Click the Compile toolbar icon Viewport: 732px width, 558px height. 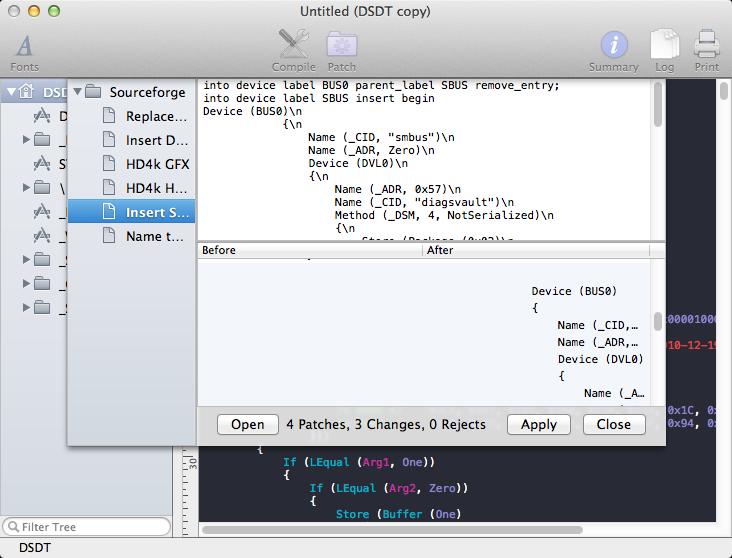pyautogui.click(x=294, y=51)
